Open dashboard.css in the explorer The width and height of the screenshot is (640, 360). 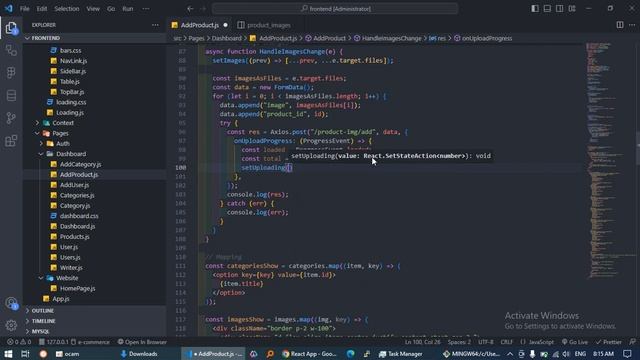pyautogui.click(x=79, y=216)
